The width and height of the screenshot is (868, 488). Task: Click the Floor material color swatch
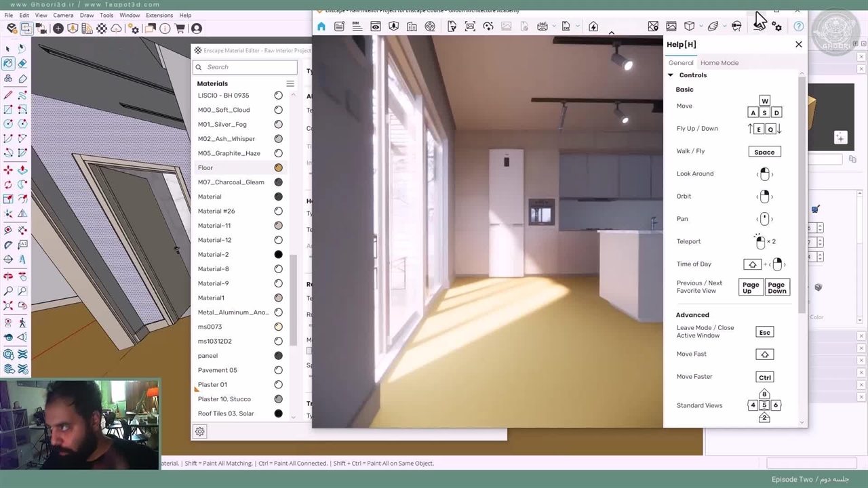(x=278, y=167)
